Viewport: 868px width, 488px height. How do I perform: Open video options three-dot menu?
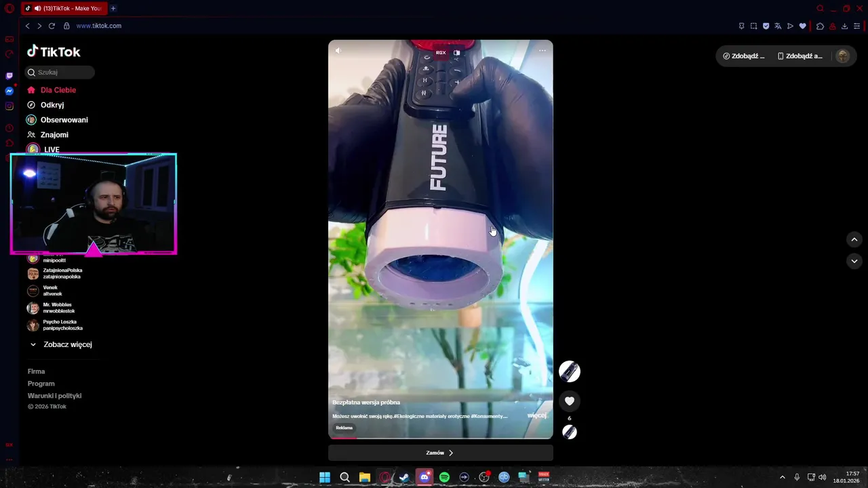click(x=542, y=50)
